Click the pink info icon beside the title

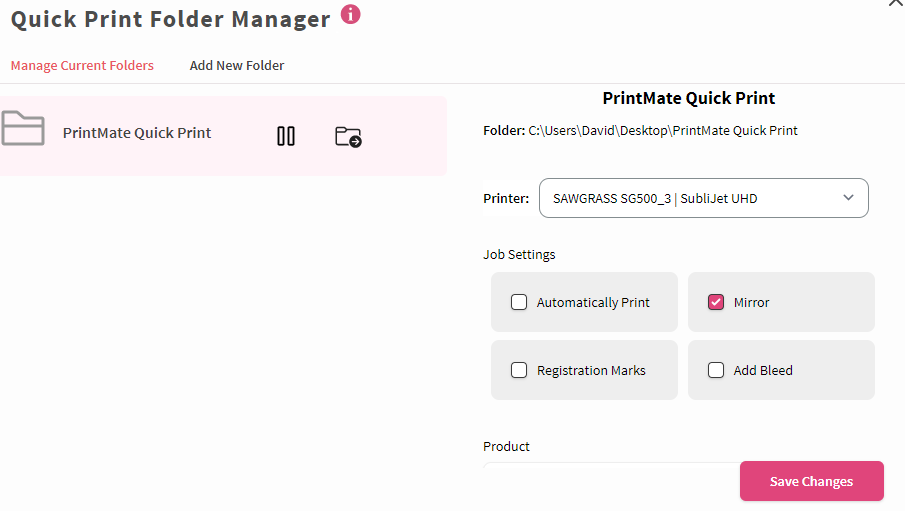pos(350,14)
